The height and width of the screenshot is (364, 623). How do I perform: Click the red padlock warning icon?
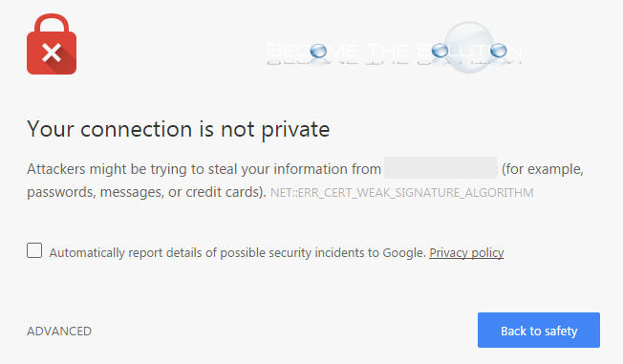tap(52, 44)
